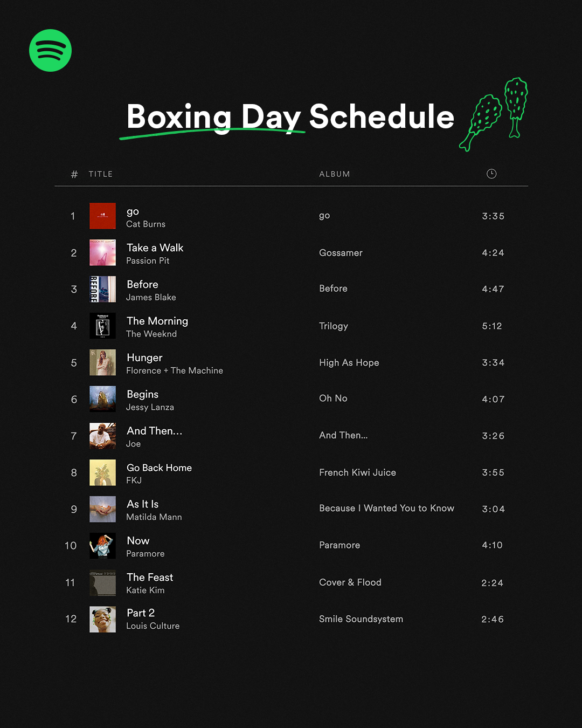Select the song title 'As It Is'
582x728 pixels.
tap(142, 504)
